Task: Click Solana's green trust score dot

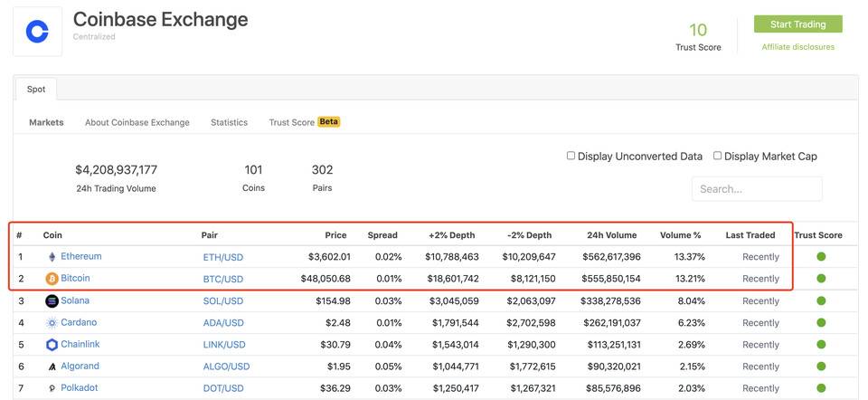Action: tap(821, 300)
